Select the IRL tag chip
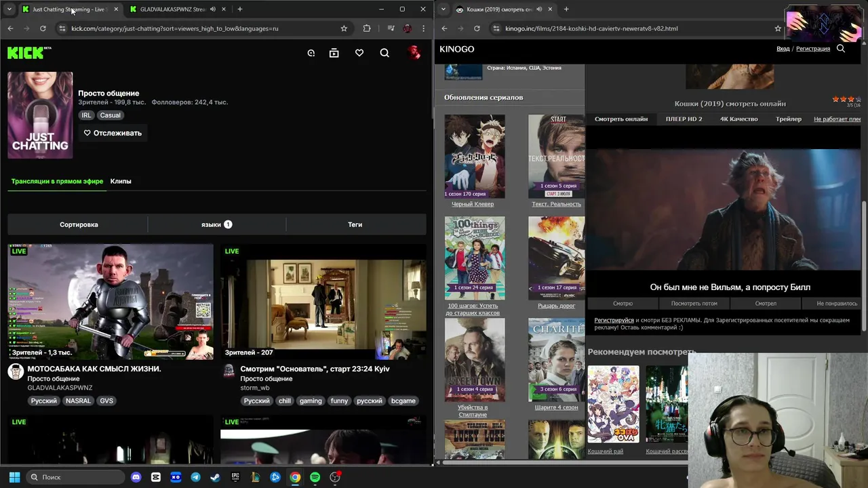Screen dimensions: 868x488 86,115
